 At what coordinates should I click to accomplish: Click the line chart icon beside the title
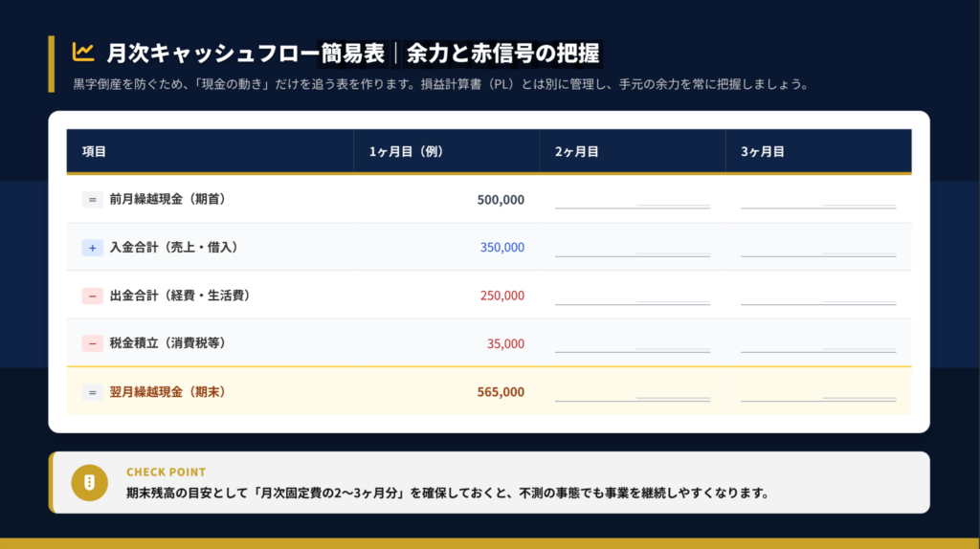coord(83,51)
